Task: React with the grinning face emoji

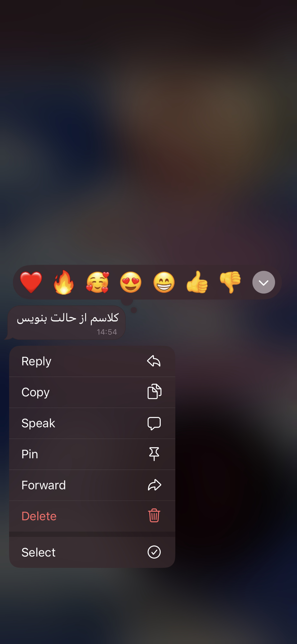Action: [164, 282]
